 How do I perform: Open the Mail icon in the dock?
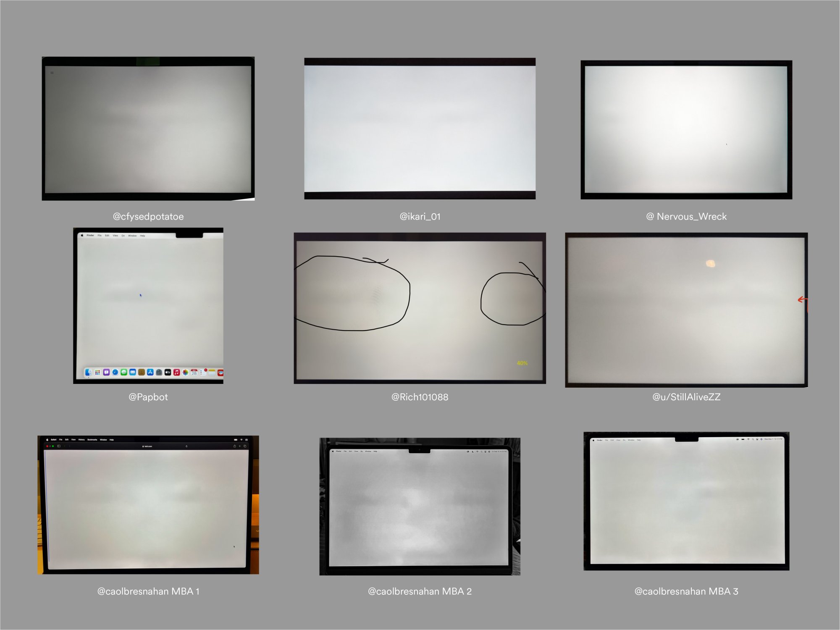(133, 372)
